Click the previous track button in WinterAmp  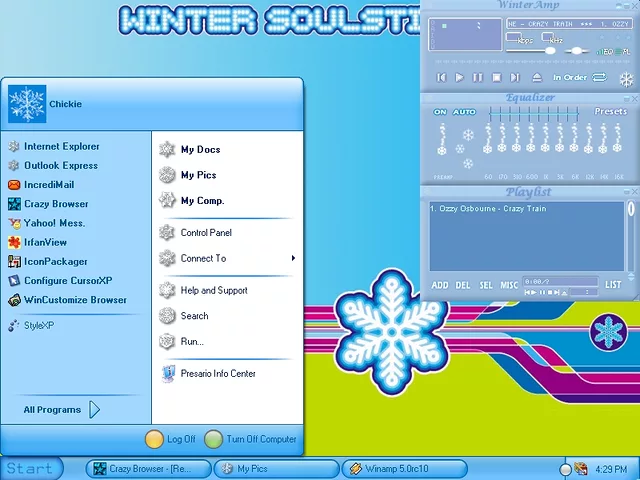pyautogui.click(x=441, y=78)
